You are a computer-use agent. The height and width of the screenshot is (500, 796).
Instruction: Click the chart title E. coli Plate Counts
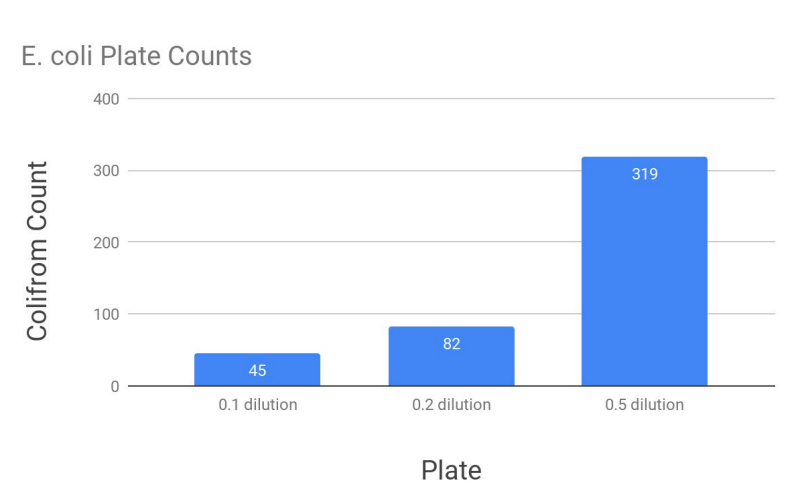tap(136, 56)
